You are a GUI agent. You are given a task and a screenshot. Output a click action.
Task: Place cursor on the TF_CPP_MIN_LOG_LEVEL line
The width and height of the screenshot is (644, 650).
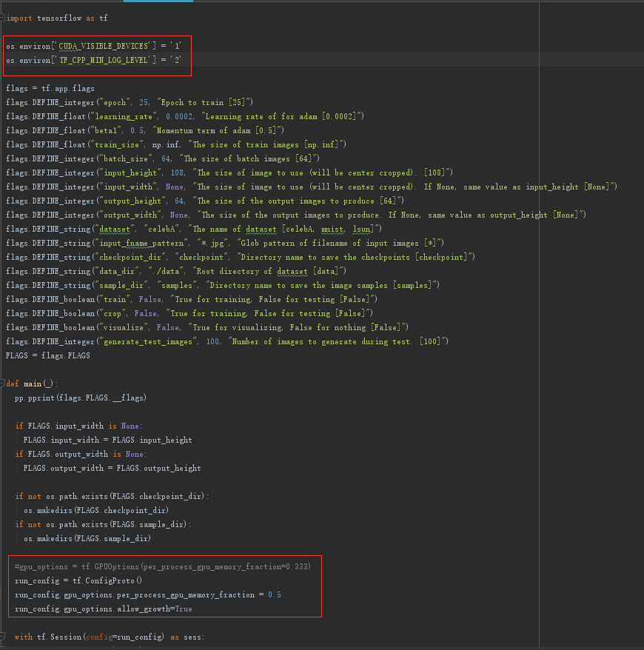94,60
